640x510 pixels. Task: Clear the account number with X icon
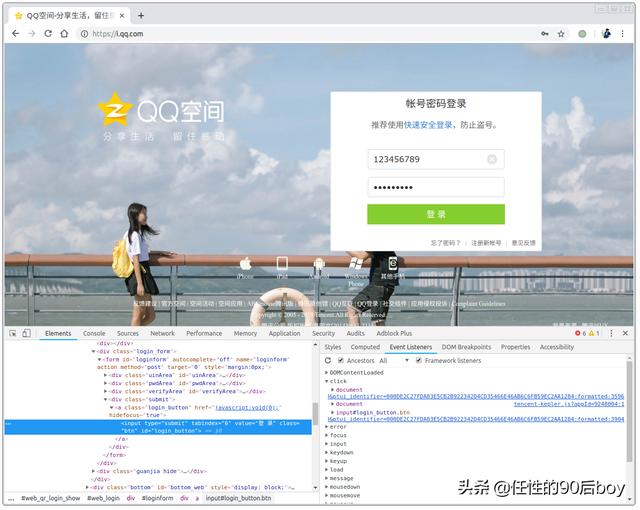(492, 159)
